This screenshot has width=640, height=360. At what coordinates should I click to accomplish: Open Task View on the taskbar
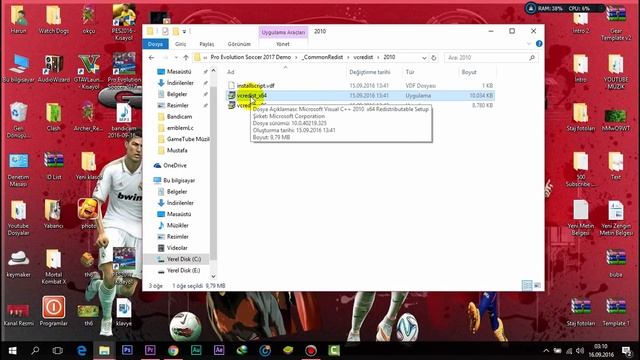point(58,350)
